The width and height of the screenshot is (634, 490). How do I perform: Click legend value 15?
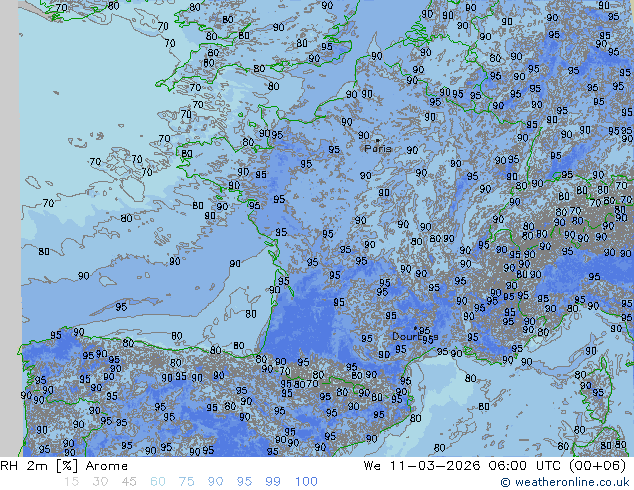point(71,482)
